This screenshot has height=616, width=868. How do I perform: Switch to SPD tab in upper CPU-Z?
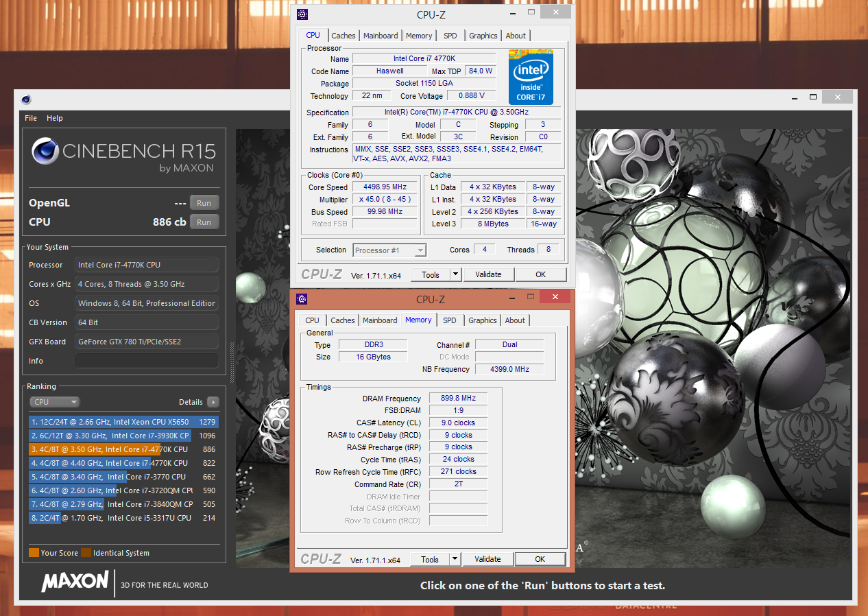pyautogui.click(x=450, y=36)
